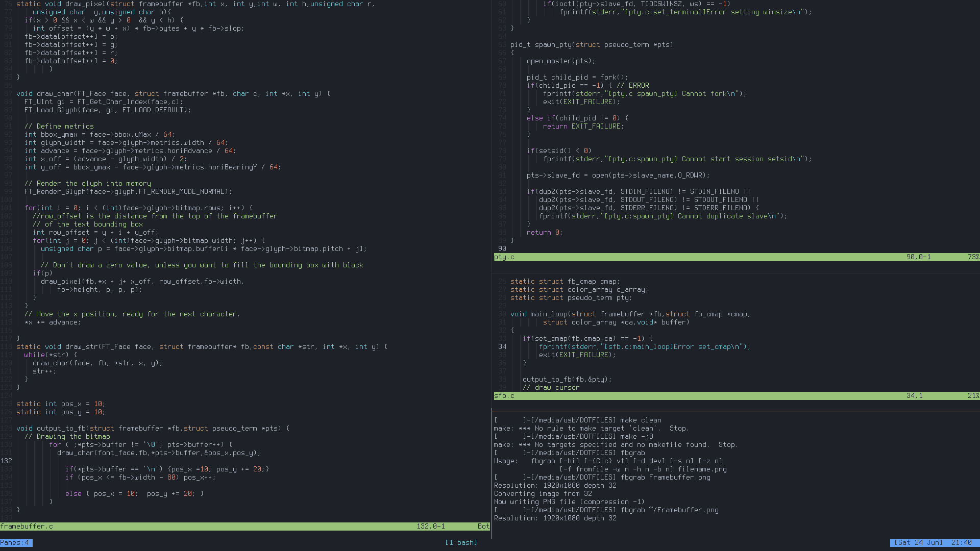The image size is (980, 551).
Task: Click the 21% scroll position in sfb.c
Action: click(973, 395)
